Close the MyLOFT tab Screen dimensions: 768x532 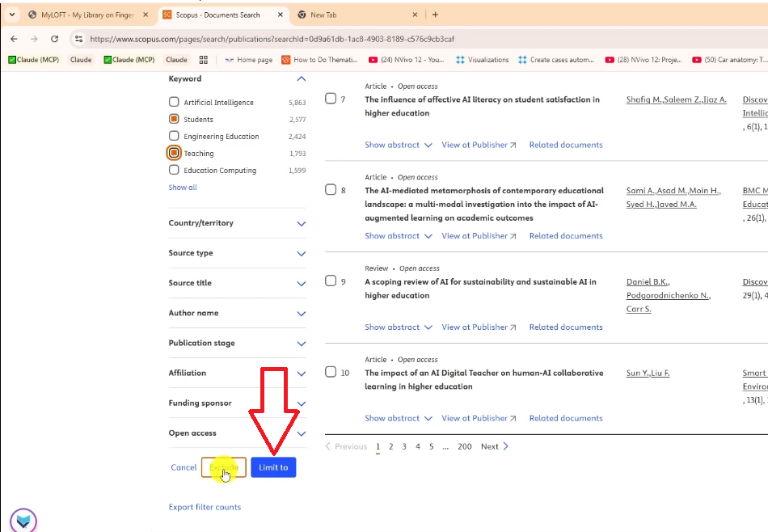(146, 15)
